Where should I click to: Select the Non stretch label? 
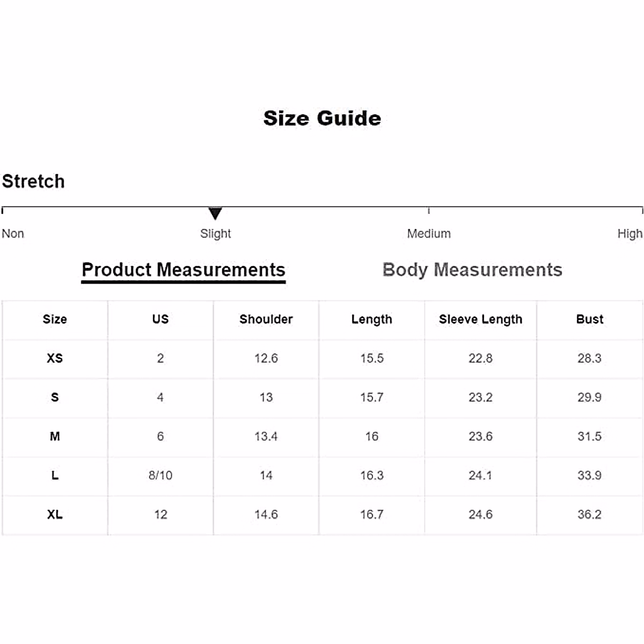pyautogui.click(x=13, y=233)
